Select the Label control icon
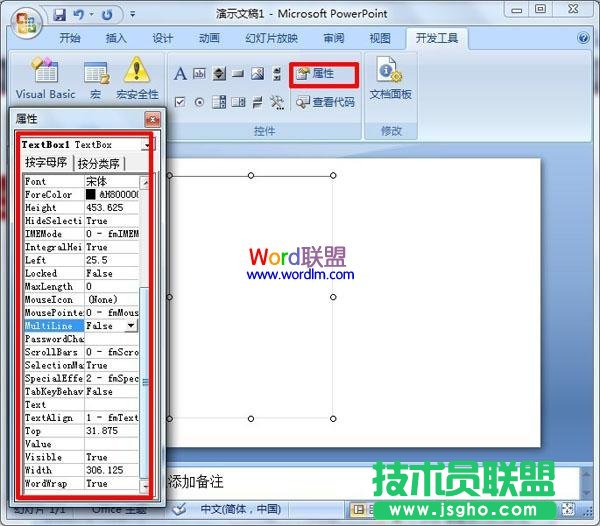 [181, 74]
